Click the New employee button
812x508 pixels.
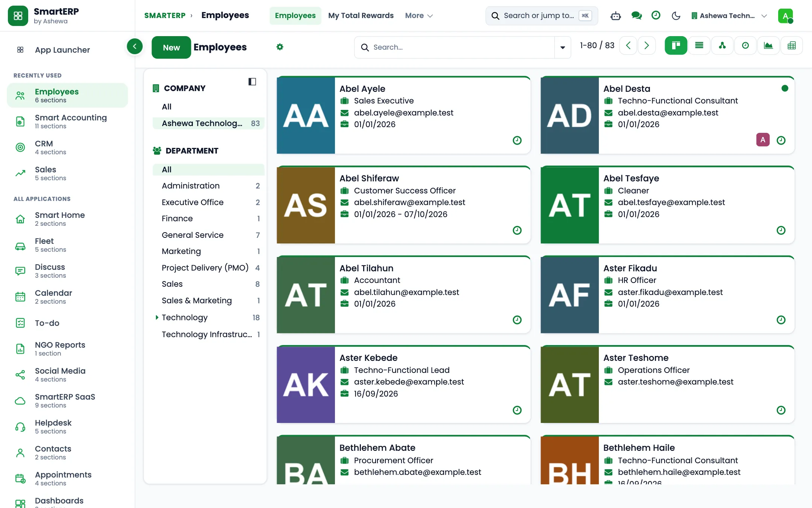[171, 47]
